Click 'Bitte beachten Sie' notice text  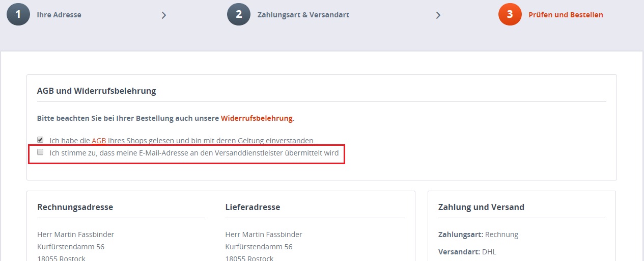(166, 118)
